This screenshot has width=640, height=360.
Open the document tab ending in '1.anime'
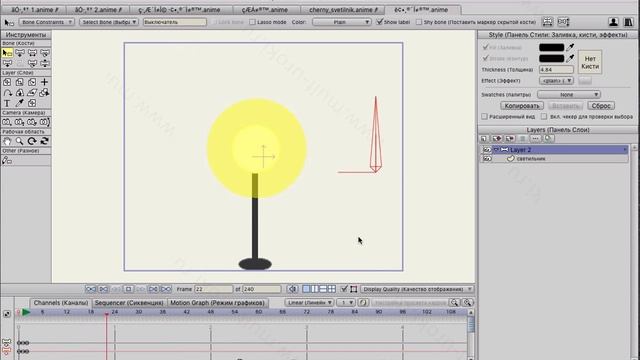pos(35,9)
